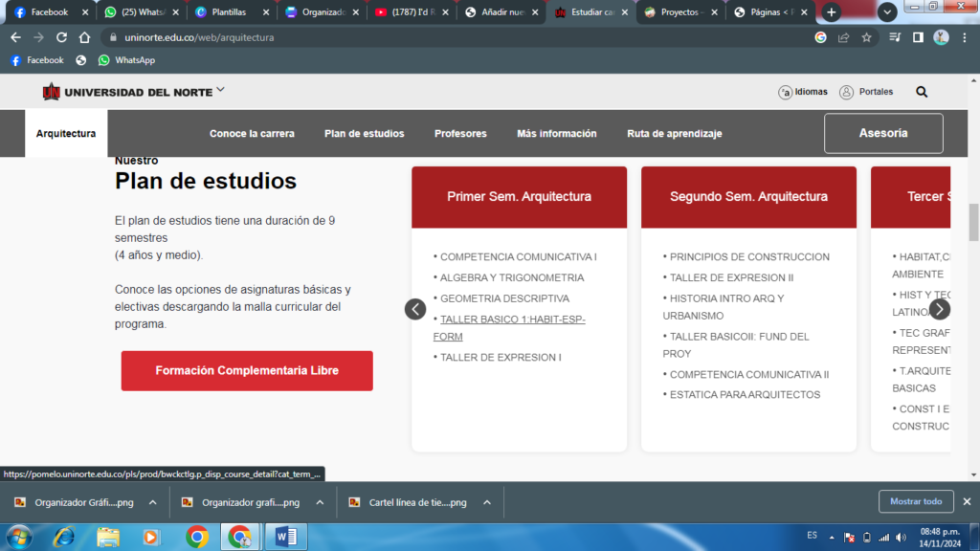The image size is (980, 551).
Task: Toggle the browser side panel icon
Action: [x=918, y=37]
